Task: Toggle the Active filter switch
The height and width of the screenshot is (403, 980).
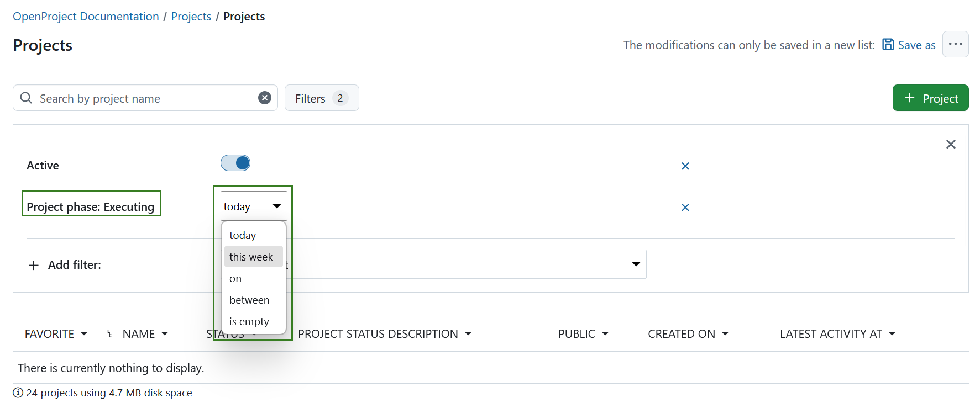Action: tap(235, 163)
